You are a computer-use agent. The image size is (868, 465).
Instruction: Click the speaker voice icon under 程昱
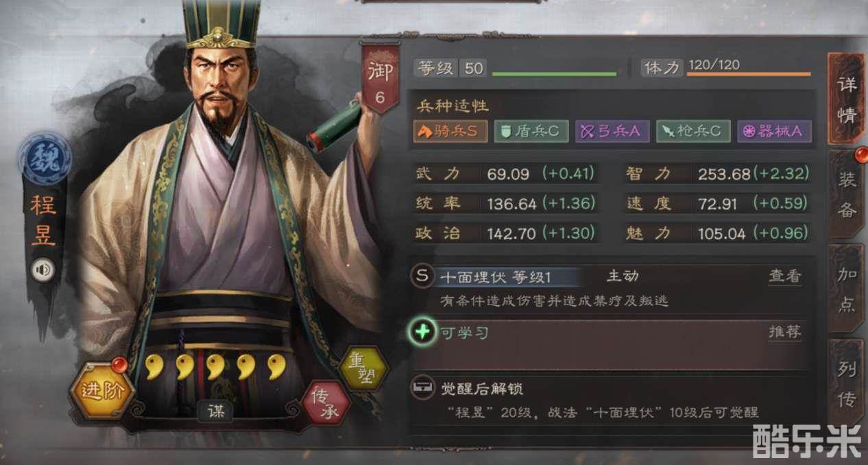[x=43, y=270]
